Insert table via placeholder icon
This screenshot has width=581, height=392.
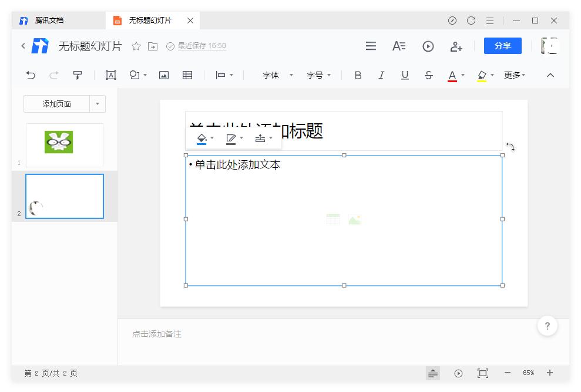(x=333, y=219)
